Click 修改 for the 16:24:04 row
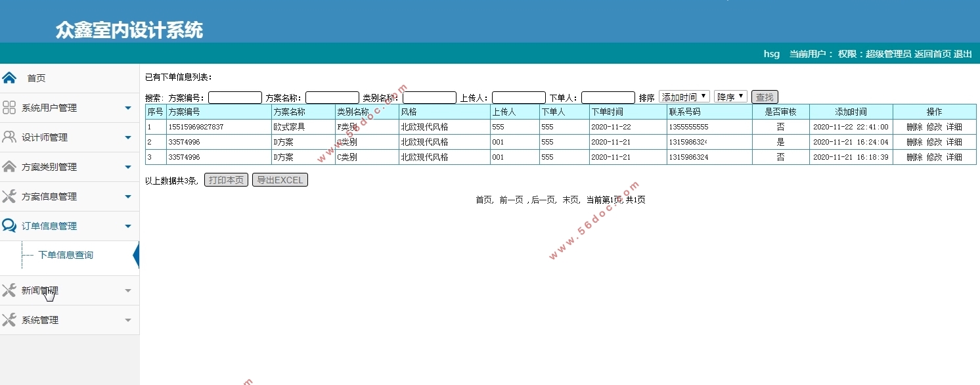Image resolution: width=980 pixels, height=385 pixels. tap(934, 142)
